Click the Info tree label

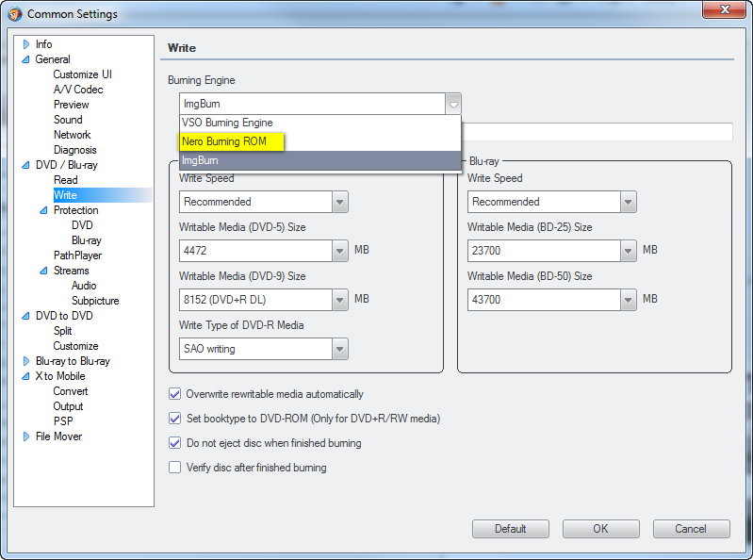pos(43,44)
